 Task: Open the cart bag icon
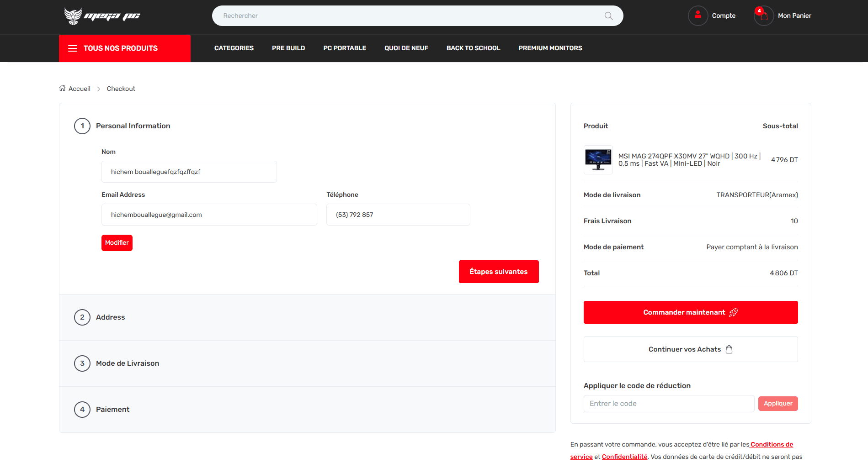pos(763,16)
